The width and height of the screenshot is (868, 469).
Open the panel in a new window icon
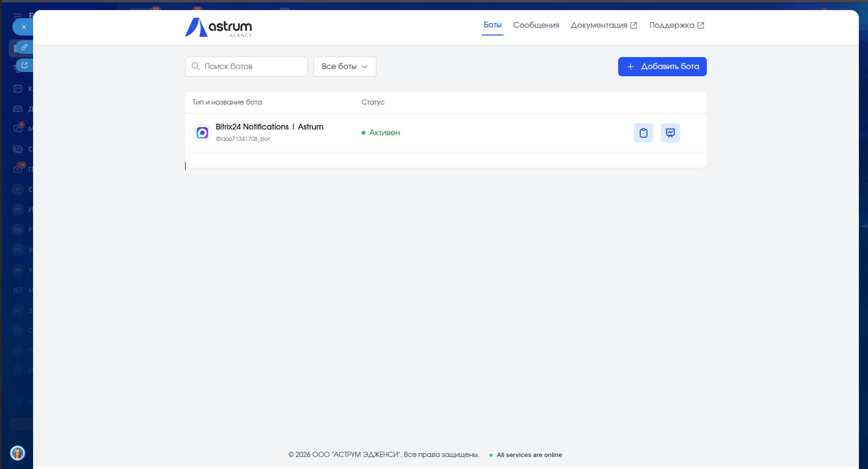(24, 65)
